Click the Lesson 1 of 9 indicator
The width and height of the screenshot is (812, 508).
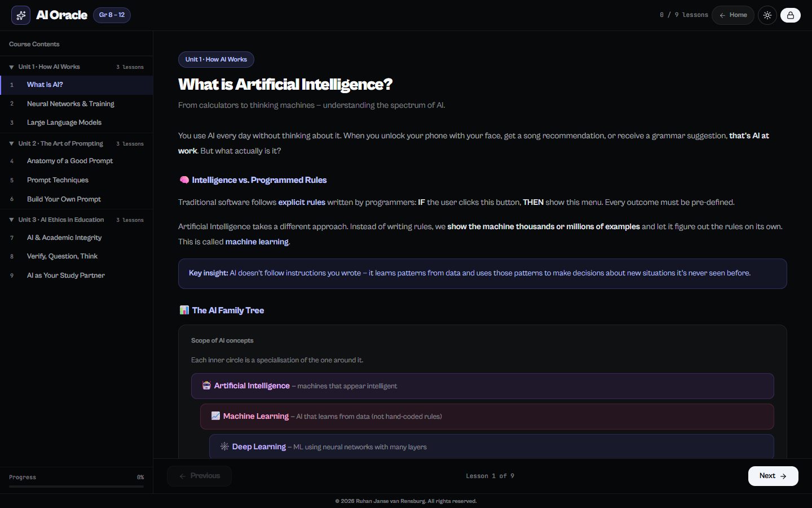489,476
